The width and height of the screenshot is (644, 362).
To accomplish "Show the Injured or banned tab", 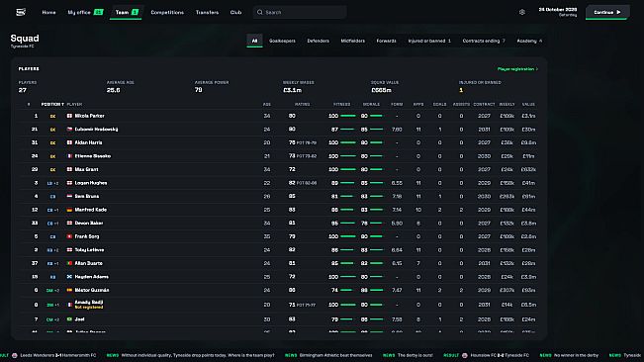I will point(429,41).
